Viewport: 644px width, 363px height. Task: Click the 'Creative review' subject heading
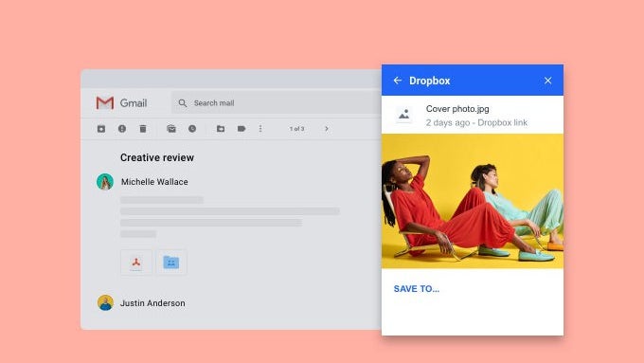coord(157,157)
